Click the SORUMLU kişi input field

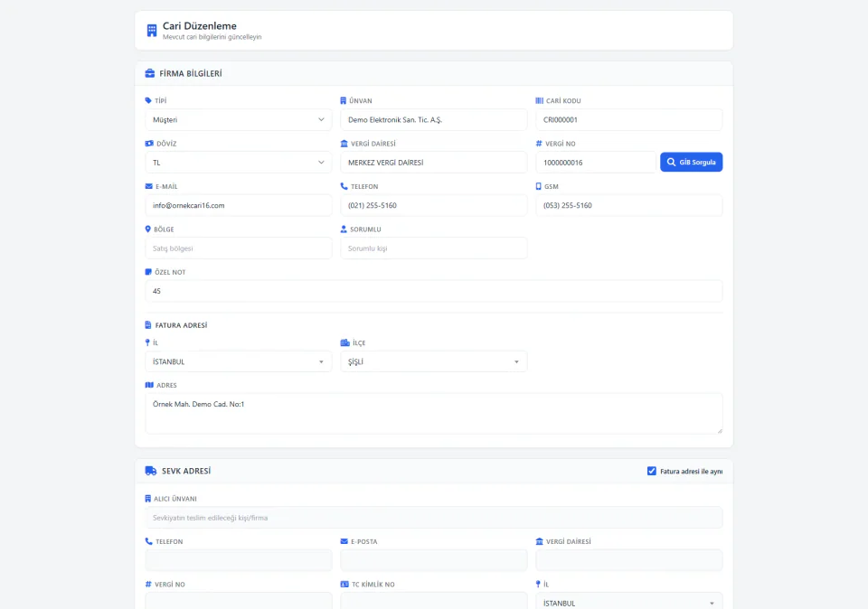433,248
